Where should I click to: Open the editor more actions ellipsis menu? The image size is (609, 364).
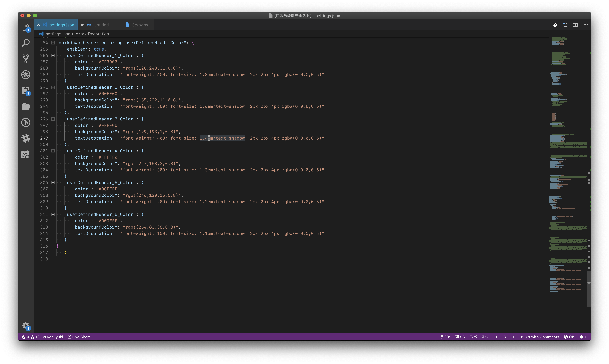[585, 25]
